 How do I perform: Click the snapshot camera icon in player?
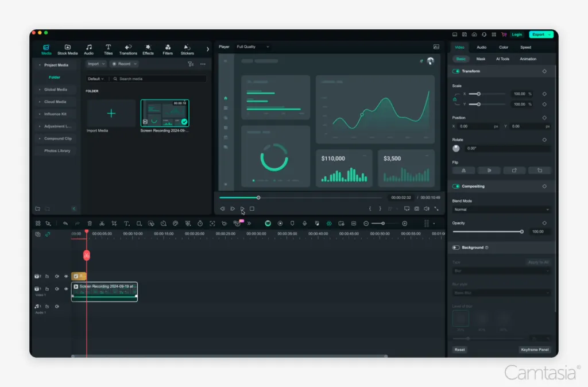(x=417, y=208)
